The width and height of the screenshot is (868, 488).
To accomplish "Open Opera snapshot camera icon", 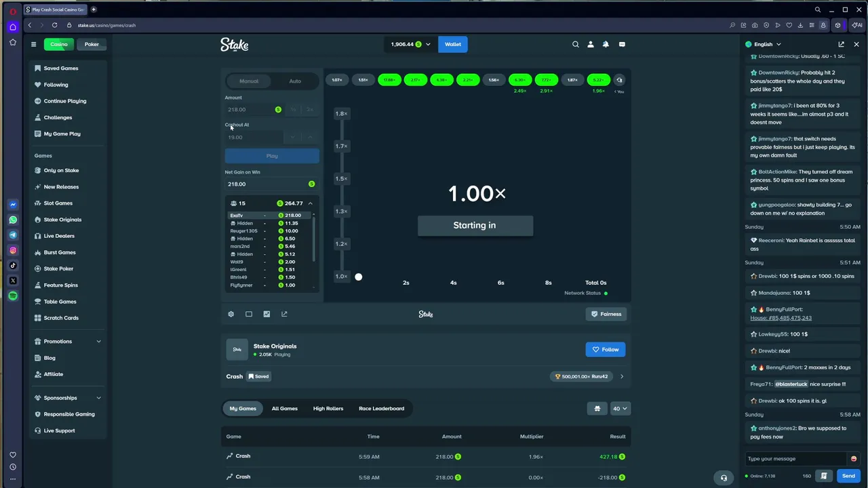I will point(755,25).
